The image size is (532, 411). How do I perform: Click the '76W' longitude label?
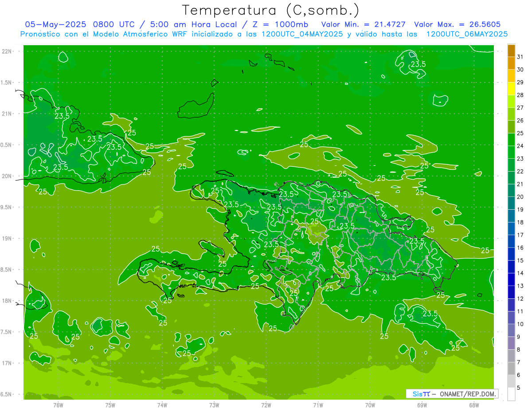(58, 405)
